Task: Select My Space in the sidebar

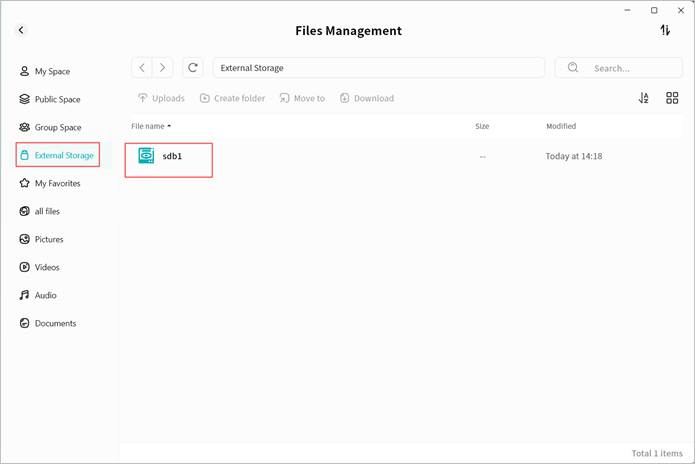Action: pyautogui.click(x=52, y=72)
